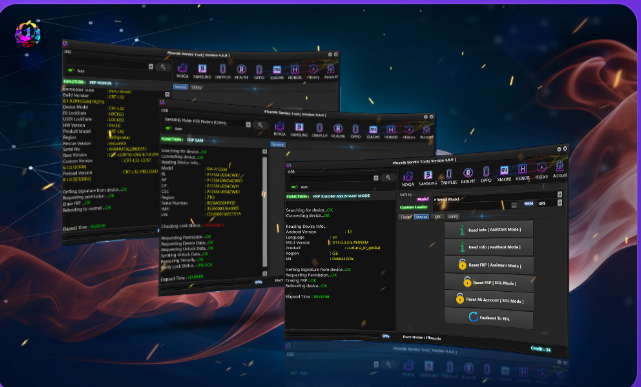This screenshot has width=641, height=387.
Task: Click Reset Mi Account EDL Mode button
Action: point(489,300)
